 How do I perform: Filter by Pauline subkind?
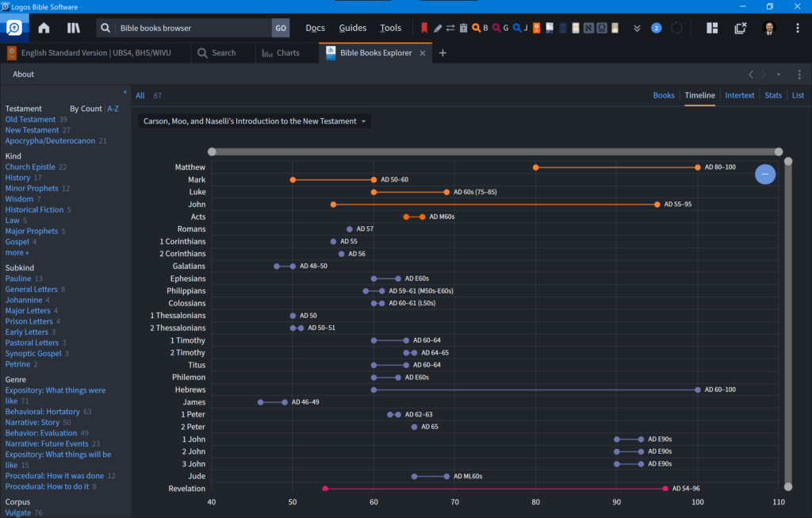click(x=18, y=278)
